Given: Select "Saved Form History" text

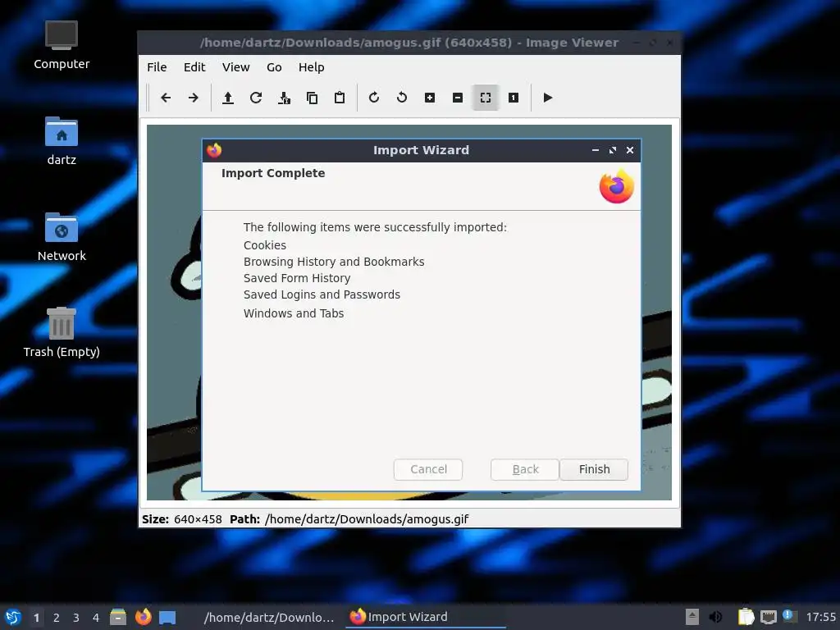Looking at the screenshot, I should [x=297, y=278].
